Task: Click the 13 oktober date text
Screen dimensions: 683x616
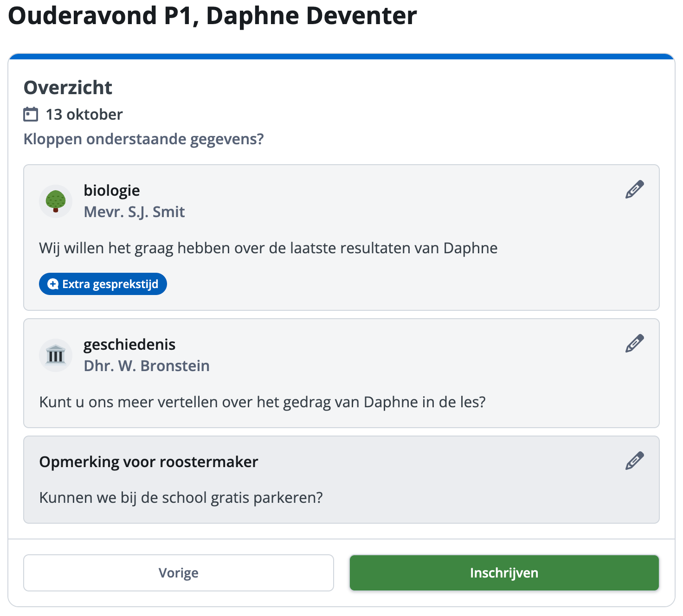Action: [84, 115]
